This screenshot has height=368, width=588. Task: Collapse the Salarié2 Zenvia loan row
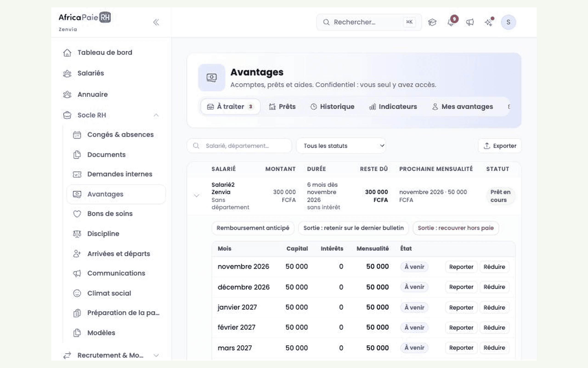(197, 195)
